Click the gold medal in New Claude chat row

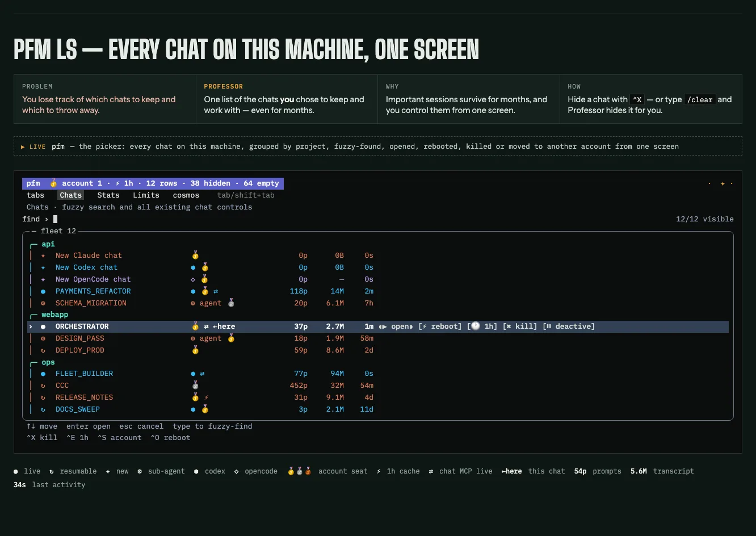point(195,256)
